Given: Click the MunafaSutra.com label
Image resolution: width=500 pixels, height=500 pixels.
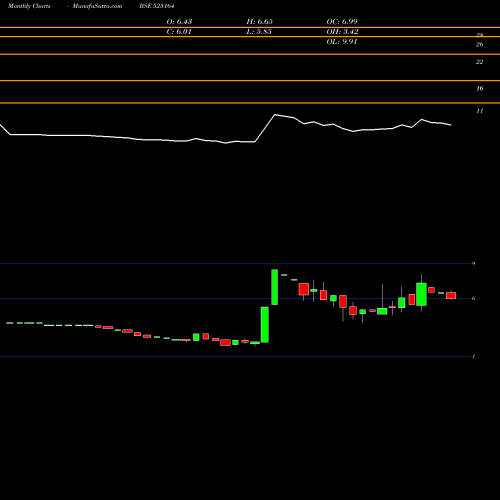Looking at the screenshot, I should click(x=97, y=6).
